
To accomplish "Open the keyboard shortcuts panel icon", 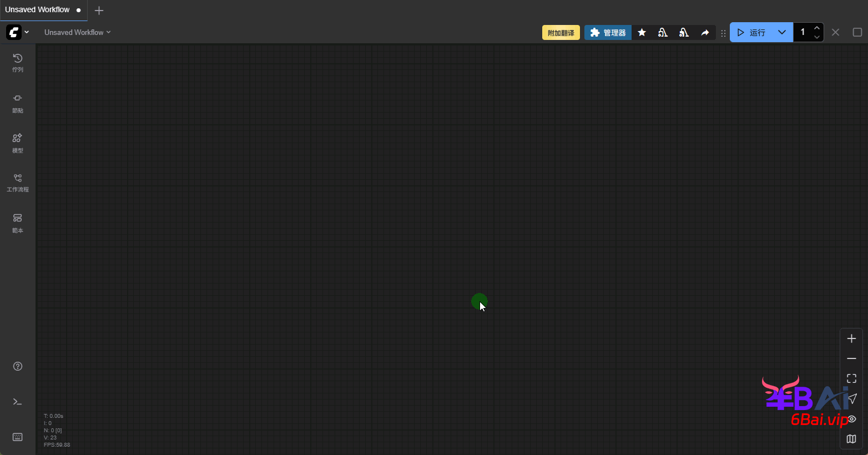I will [x=18, y=437].
